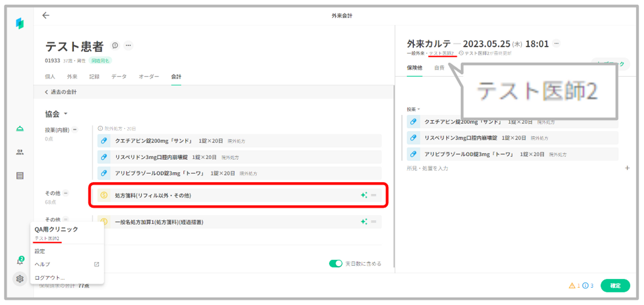Select the 一般名処方加算1(処方箋料)(経過措置) row
Viewport: 644px width, 305px height.
[x=240, y=222]
